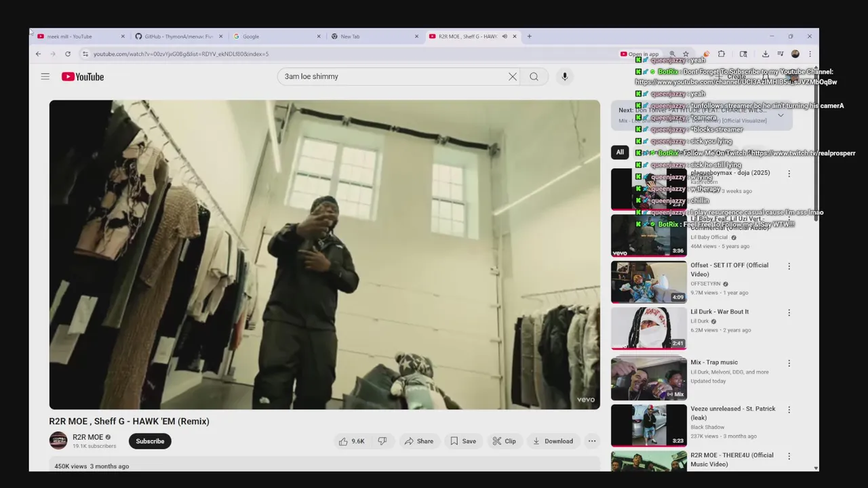Click the Share button

pyautogui.click(x=418, y=441)
